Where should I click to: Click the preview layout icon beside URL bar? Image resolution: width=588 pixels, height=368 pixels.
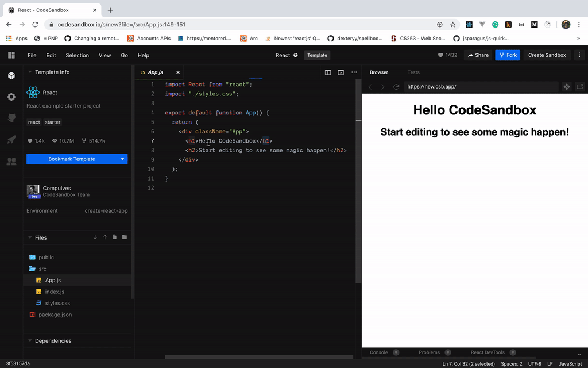click(x=567, y=87)
